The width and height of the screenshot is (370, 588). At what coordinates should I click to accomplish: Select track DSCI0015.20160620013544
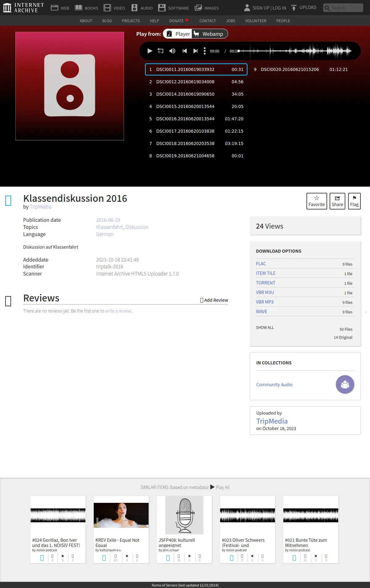click(196, 106)
